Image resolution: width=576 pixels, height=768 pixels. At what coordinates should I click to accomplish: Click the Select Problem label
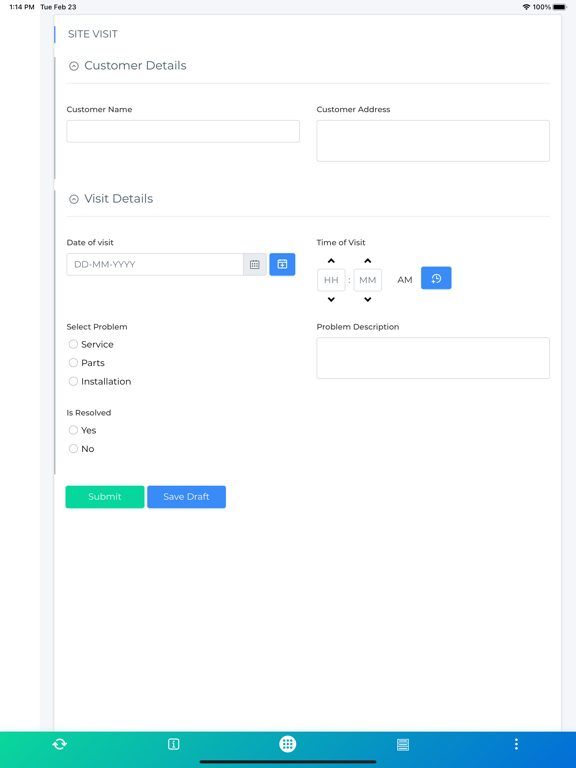(x=97, y=327)
